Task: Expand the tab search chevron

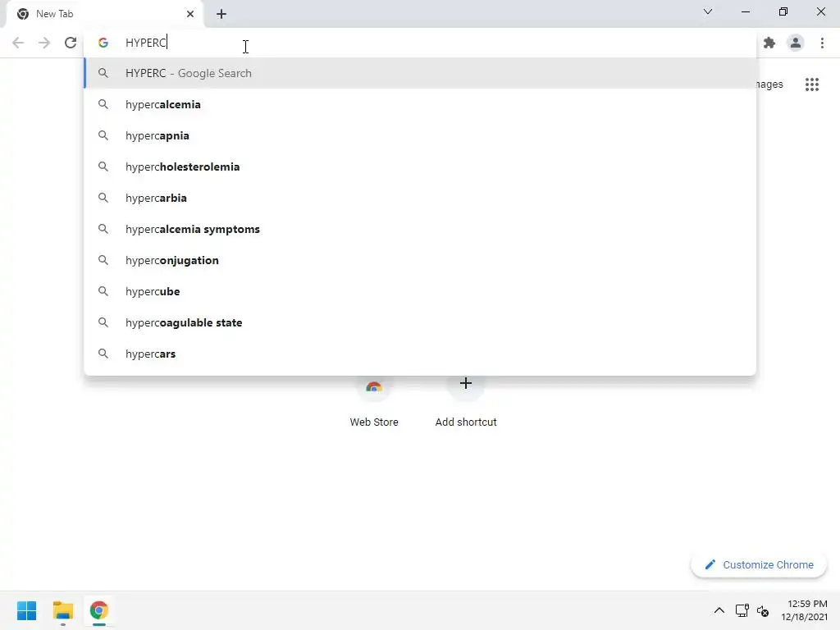Action: pos(708,11)
